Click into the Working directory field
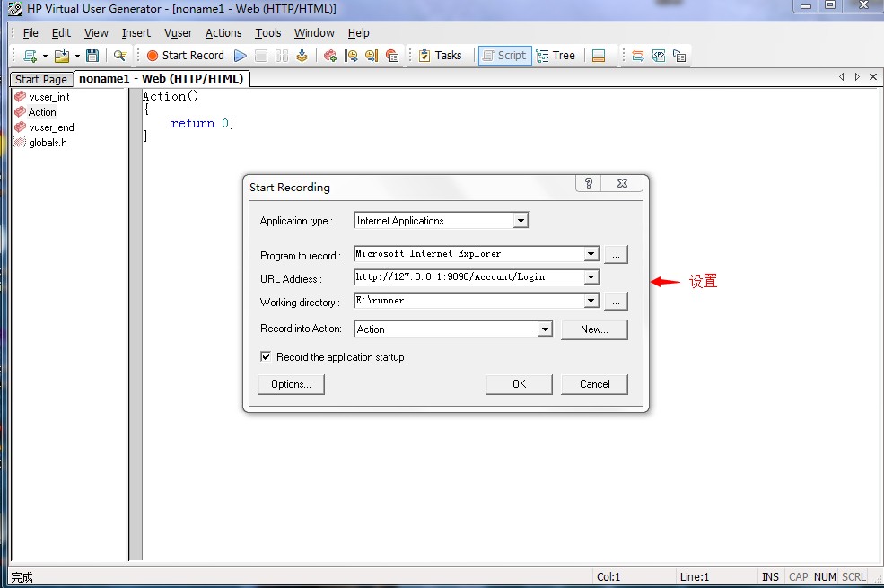This screenshot has width=884, height=588. coord(469,301)
